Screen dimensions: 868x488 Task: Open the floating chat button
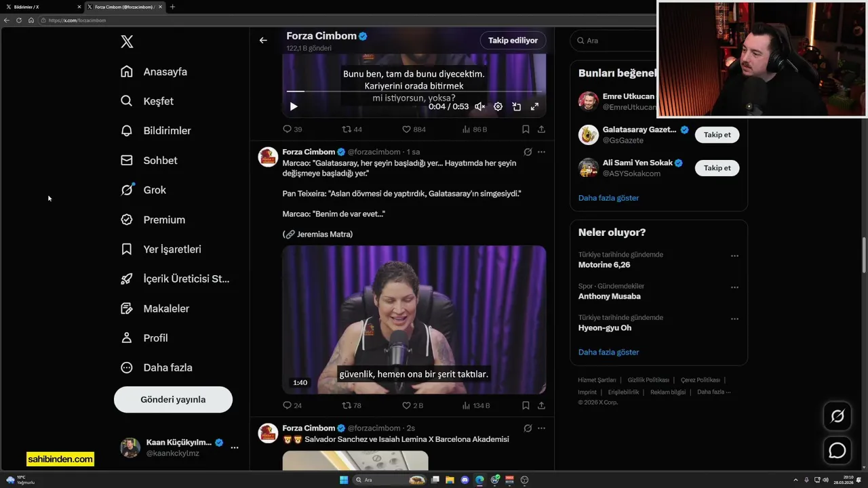(x=837, y=450)
